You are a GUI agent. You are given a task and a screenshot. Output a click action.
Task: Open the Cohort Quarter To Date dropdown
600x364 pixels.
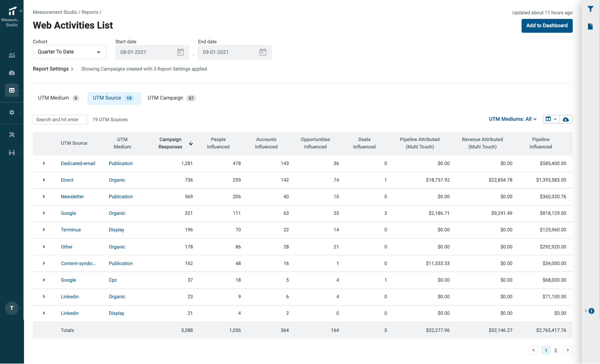point(69,52)
